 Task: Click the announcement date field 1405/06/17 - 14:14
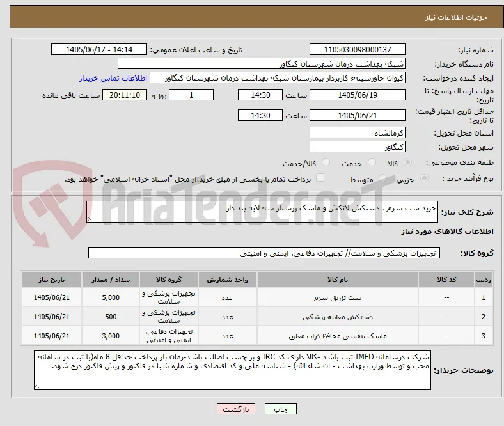point(99,49)
